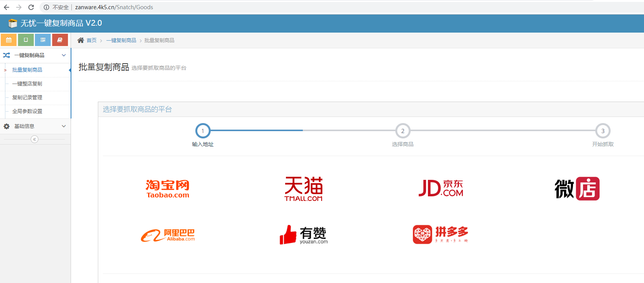This screenshot has height=283, width=644.
Task: Click step 3 开始抓取 circle
Action: click(603, 131)
